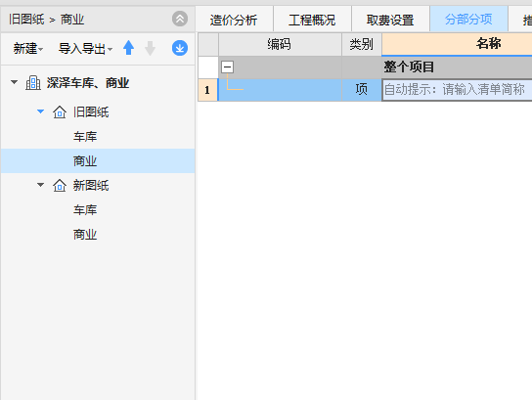Open the 取费设置 tab
The width and height of the screenshot is (532, 400).
click(390, 20)
